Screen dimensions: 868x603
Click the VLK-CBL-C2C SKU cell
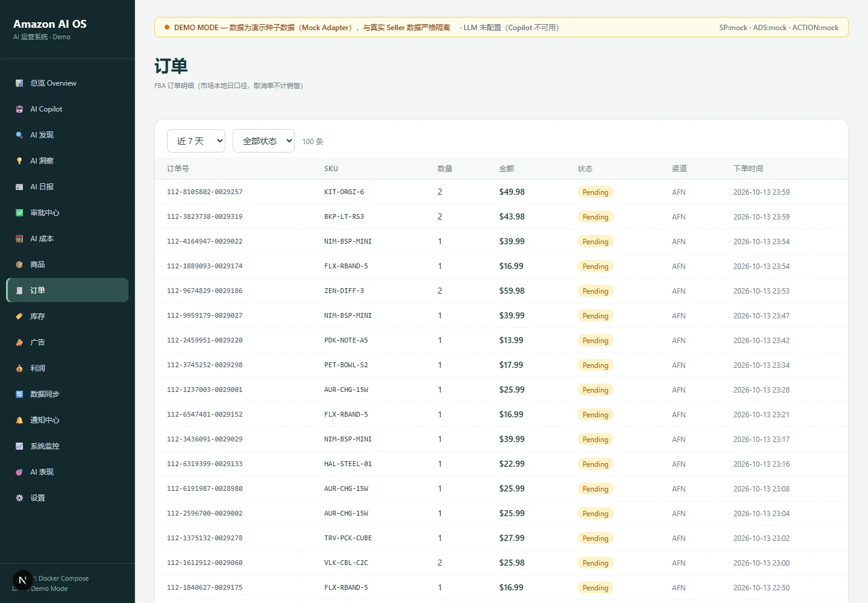coord(346,563)
